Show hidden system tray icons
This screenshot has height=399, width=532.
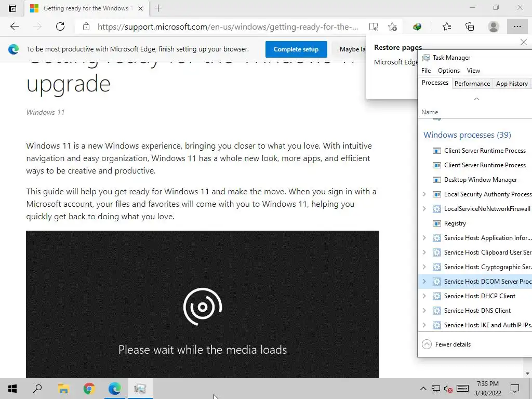point(423,389)
